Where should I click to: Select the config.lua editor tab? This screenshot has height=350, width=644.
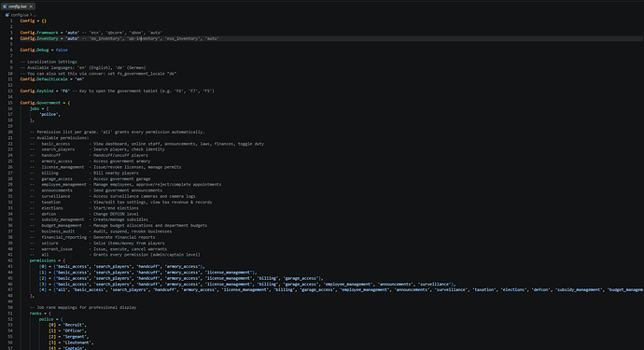(x=18, y=7)
